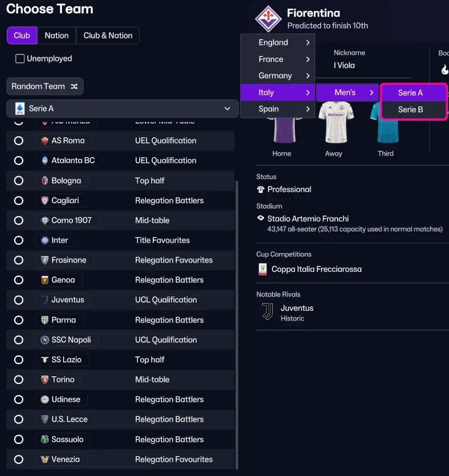Click the AS Roma club badge
This screenshot has width=449, height=476.
(x=44, y=141)
